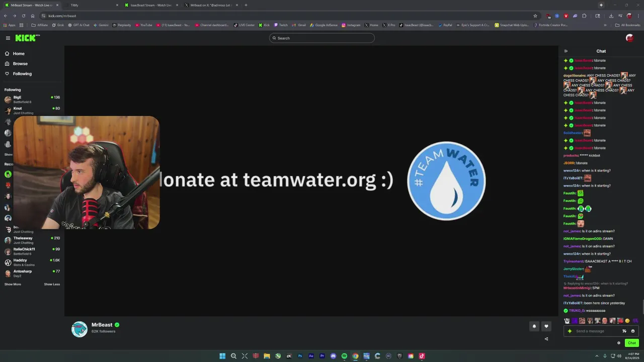644x362 pixels.
Task: Open the emote picker in chat
Action: (x=633, y=331)
